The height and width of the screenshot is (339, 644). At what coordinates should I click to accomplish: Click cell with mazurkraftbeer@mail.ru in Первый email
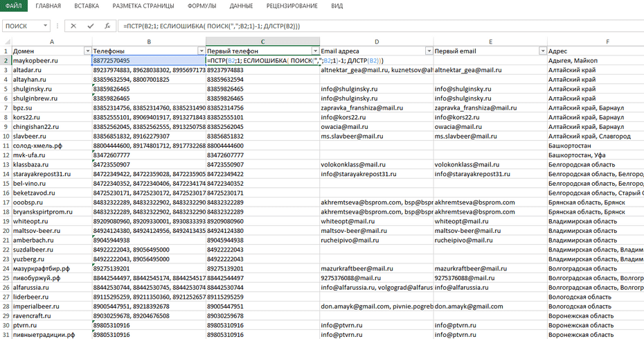(x=490, y=269)
